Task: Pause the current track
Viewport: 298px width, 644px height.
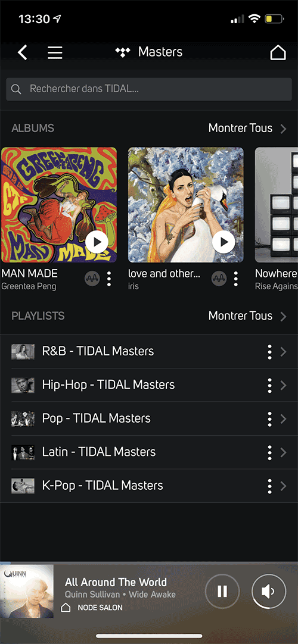Action: coord(222,591)
